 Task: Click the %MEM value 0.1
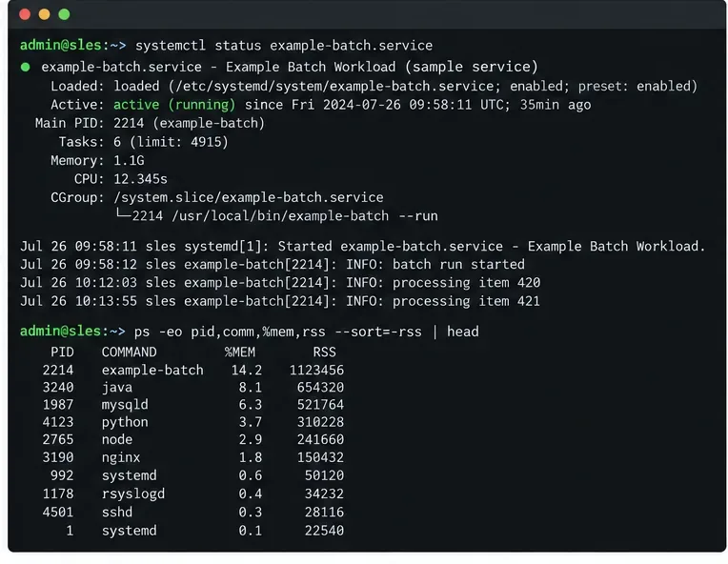coord(251,531)
